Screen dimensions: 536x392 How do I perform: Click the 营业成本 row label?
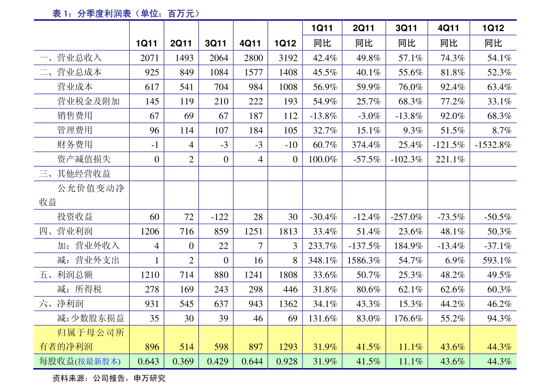(75, 87)
